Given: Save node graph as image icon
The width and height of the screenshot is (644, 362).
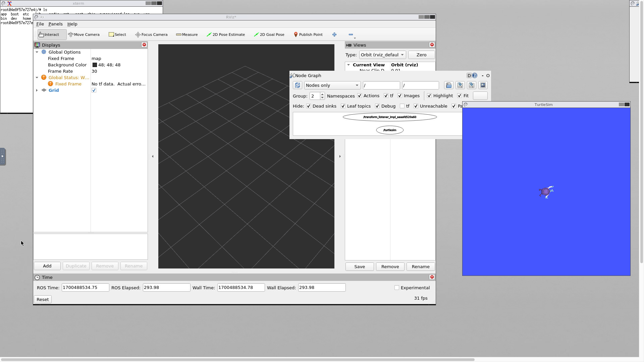Looking at the screenshot, I should coord(483,85).
